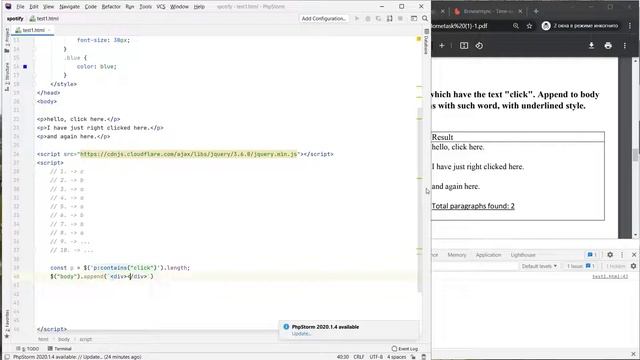Click the Update link in PhpStorm notification
Image resolution: width=640 pixels, height=360 pixels.
coord(301,333)
